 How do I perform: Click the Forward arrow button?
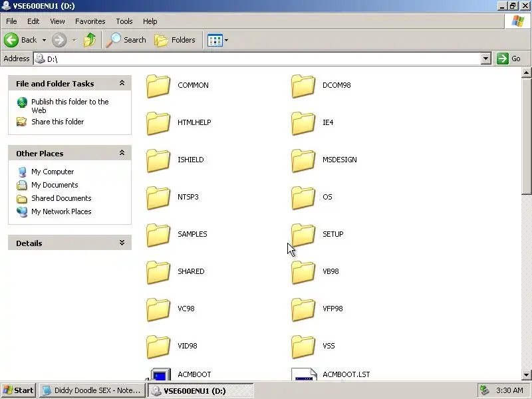59,40
